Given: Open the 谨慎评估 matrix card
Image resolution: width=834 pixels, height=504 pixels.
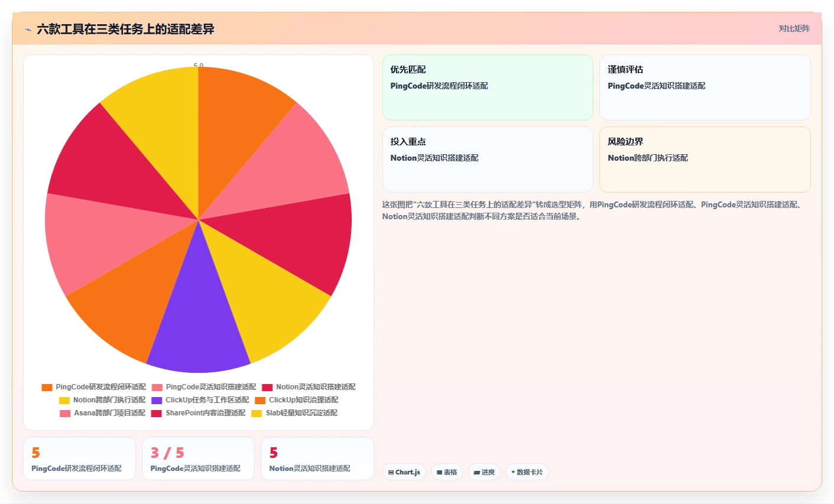Looking at the screenshot, I should (705, 87).
